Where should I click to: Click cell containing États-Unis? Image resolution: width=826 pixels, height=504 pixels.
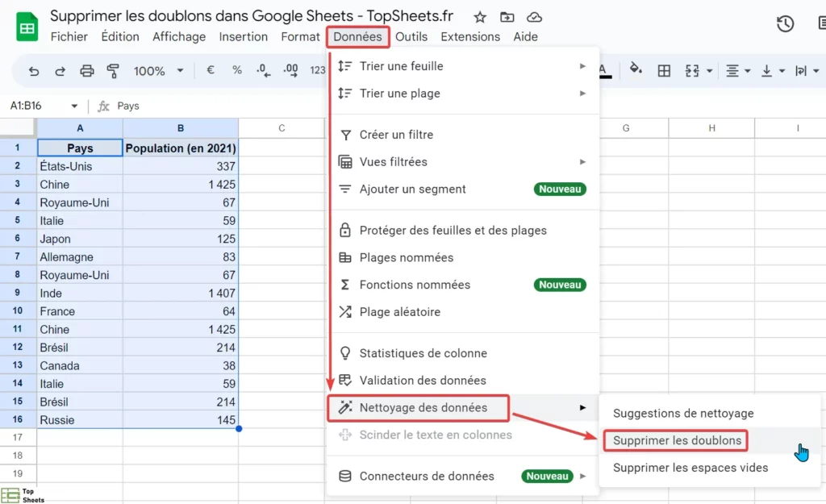pyautogui.click(x=80, y=166)
